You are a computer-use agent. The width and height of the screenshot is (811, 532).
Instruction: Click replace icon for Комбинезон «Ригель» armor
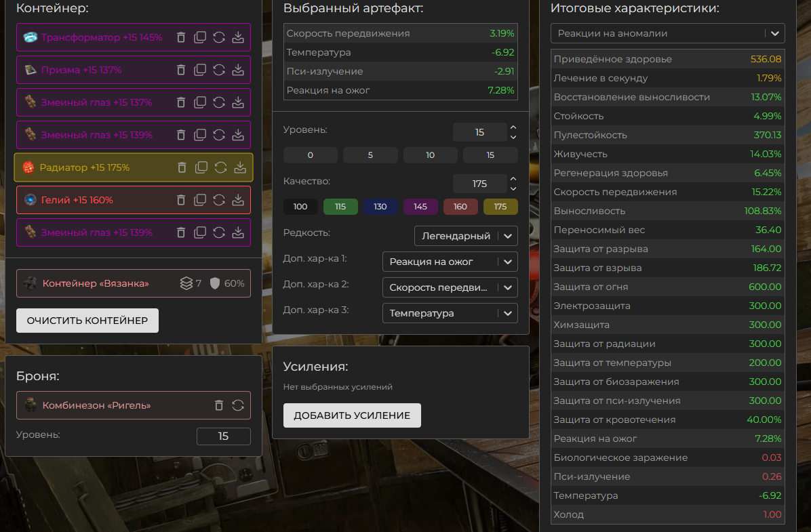(x=238, y=405)
